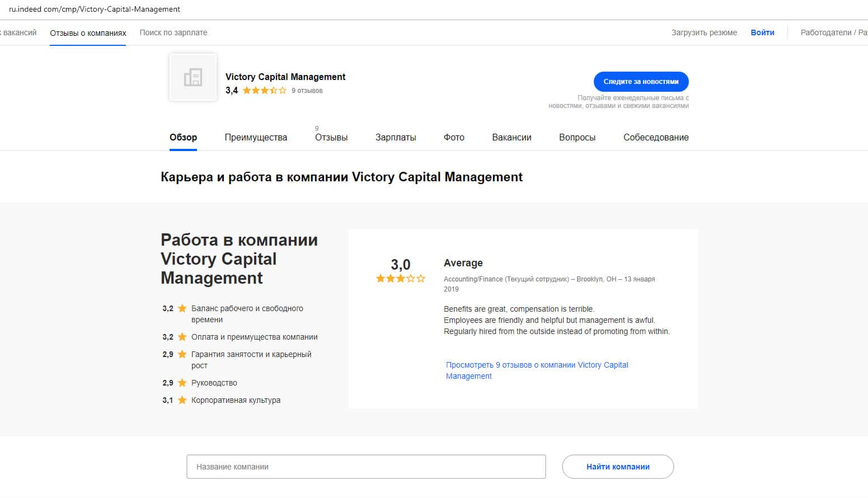Image resolution: width=868 pixels, height=498 pixels.
Task: Click the header star rating next to 3,4
Action: [264, 91]
